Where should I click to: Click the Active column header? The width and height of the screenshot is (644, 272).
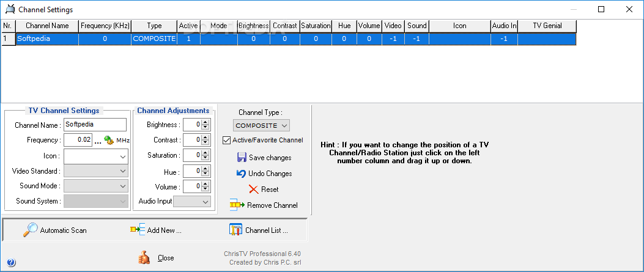(x=188, y=26)
